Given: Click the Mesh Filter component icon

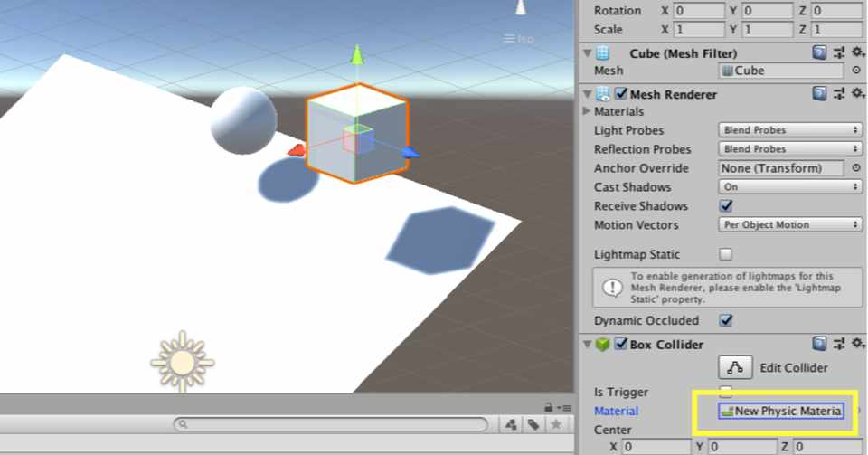Looking at the screenshot, I should [602, 53].
